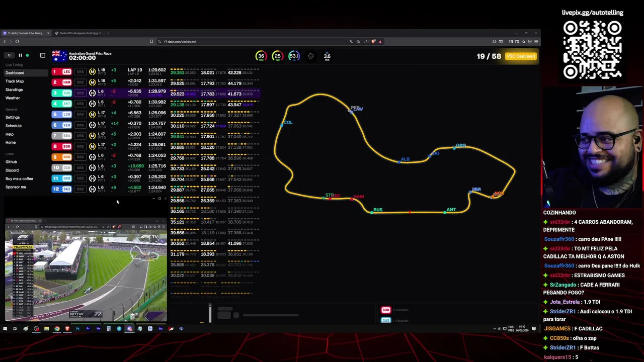
Task: Reload the f1-dash page
Action: pos(17,42)
